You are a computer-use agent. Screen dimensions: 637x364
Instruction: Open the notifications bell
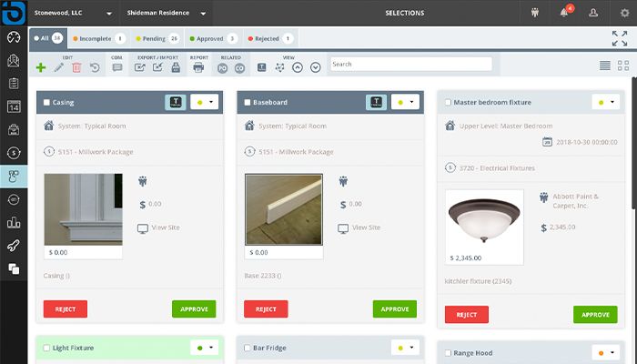(x=564, y=13)
